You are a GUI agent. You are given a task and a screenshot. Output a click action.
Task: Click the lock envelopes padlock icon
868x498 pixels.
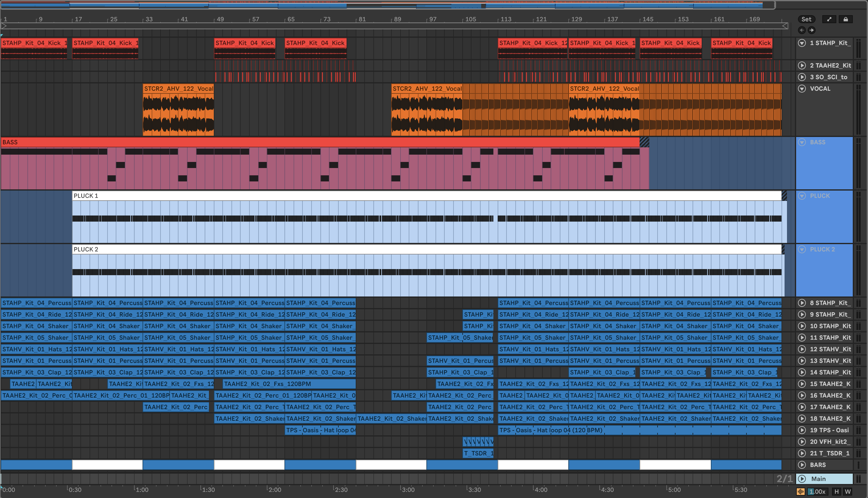pyautogui.click(x=845, y=19)
